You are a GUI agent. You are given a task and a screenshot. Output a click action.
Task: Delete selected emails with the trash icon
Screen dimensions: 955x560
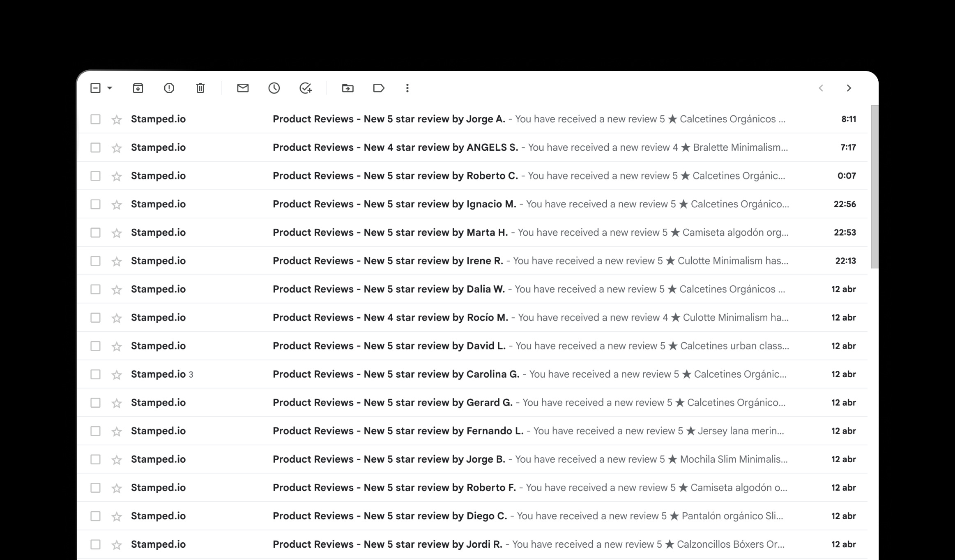coord(200,88)
